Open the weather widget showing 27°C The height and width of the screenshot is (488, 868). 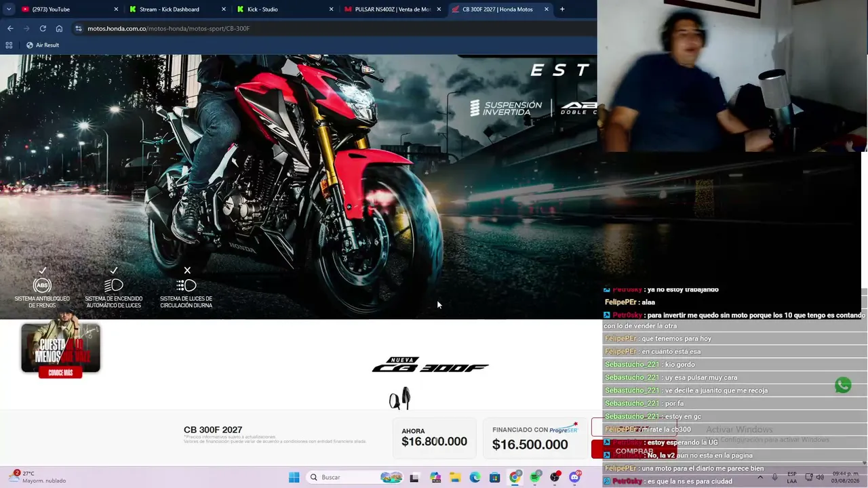click(x=38, y=477)
